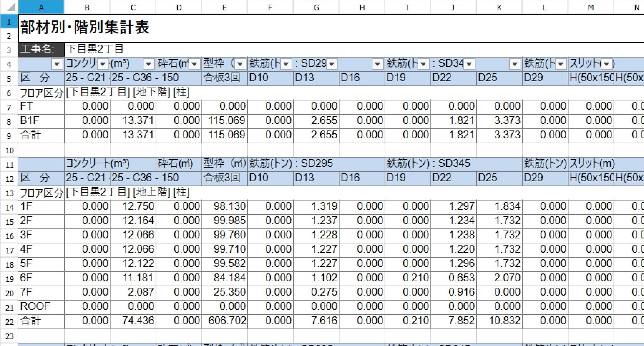Open the 砕石 filter dropdown in column D
Screen dimensions: 644x346
click(194, 64)
